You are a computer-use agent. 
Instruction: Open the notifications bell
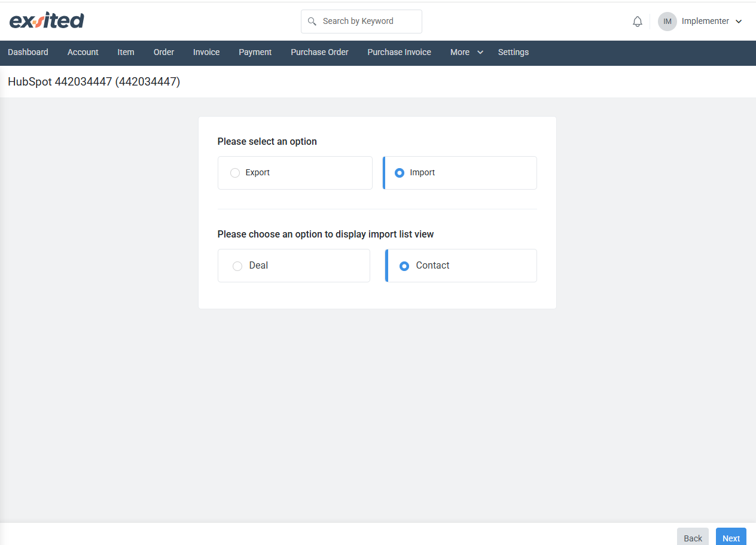638,22
